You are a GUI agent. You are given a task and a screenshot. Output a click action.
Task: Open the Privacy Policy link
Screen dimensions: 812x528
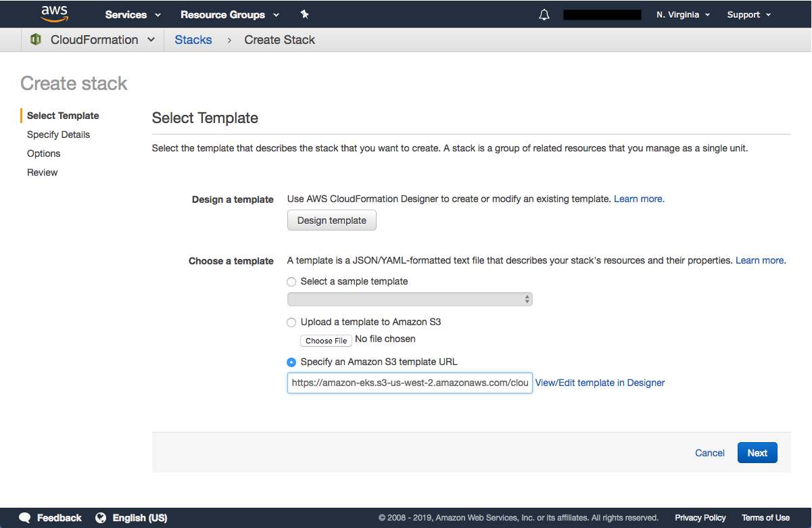click(700, 518)
